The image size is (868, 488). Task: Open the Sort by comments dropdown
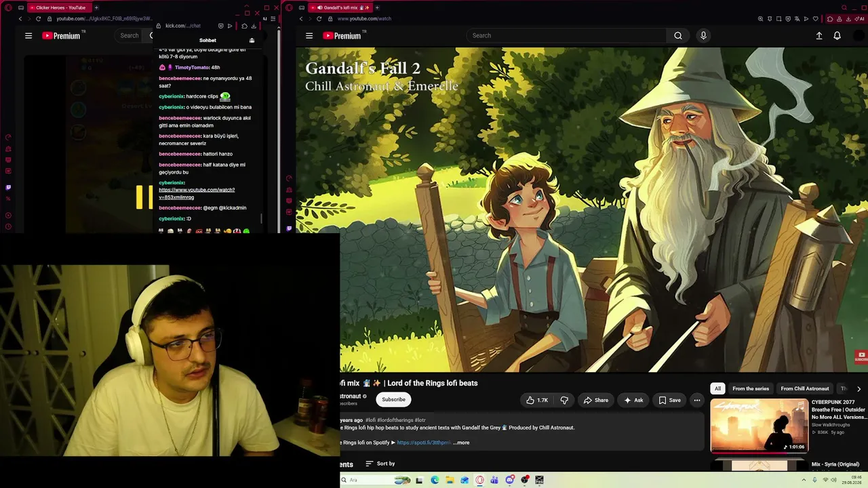tap(380, 464)
